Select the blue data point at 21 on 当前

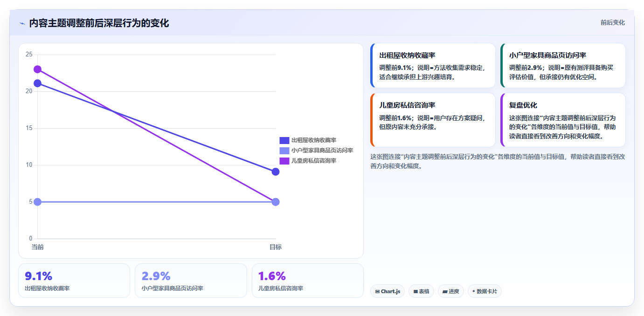[37, 83]
